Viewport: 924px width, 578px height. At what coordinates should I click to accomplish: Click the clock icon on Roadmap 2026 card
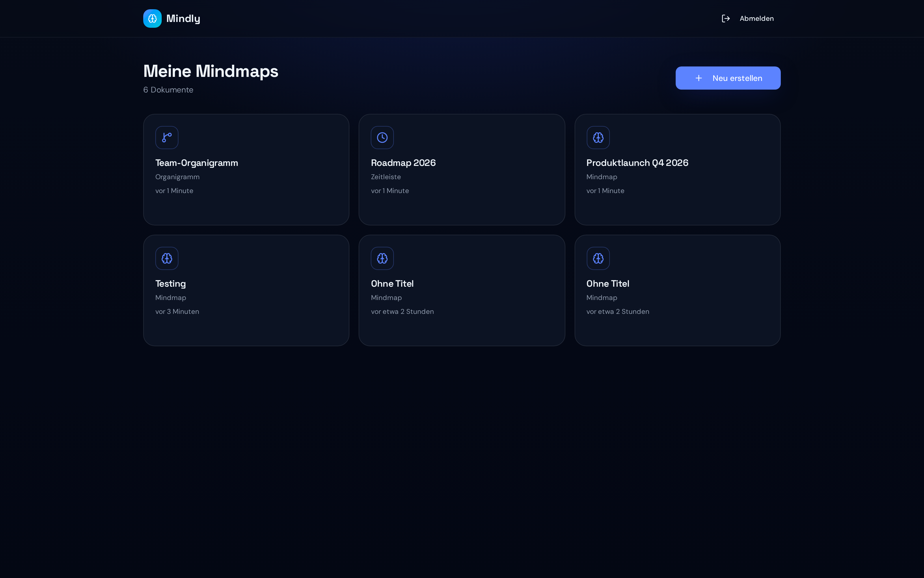click(x=382, y=138)
